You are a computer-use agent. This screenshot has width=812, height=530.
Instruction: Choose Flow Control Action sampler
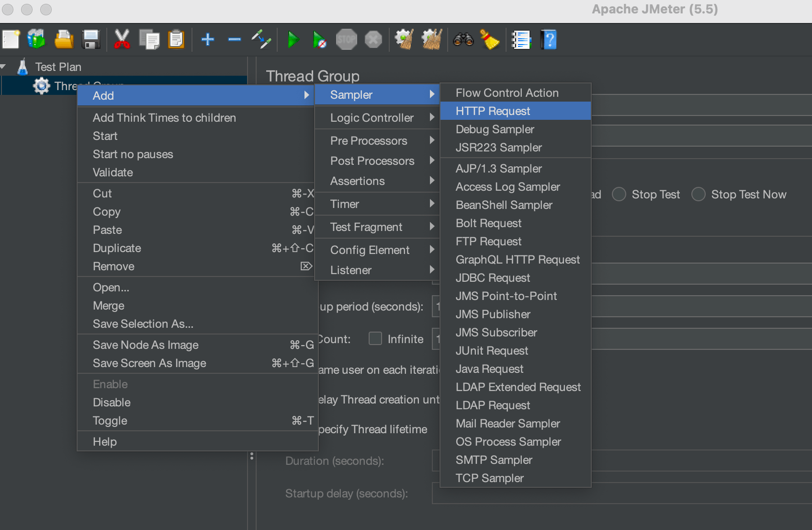(516, 93)
